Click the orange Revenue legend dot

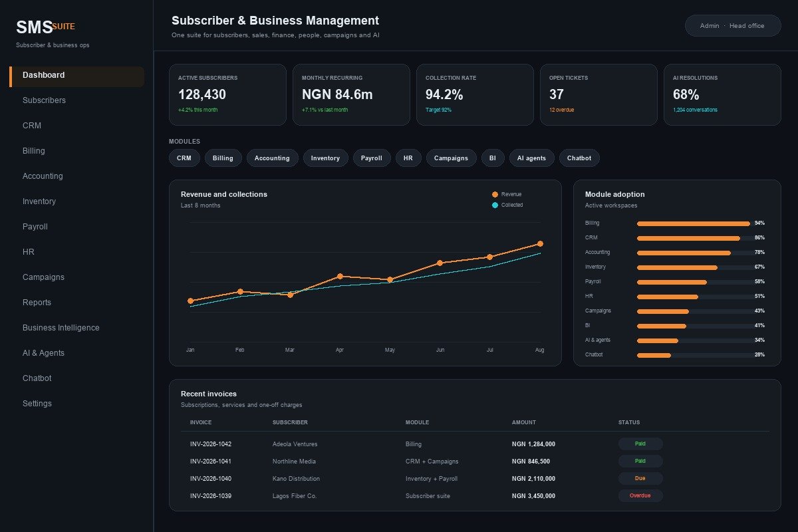[x=495, y=194]
